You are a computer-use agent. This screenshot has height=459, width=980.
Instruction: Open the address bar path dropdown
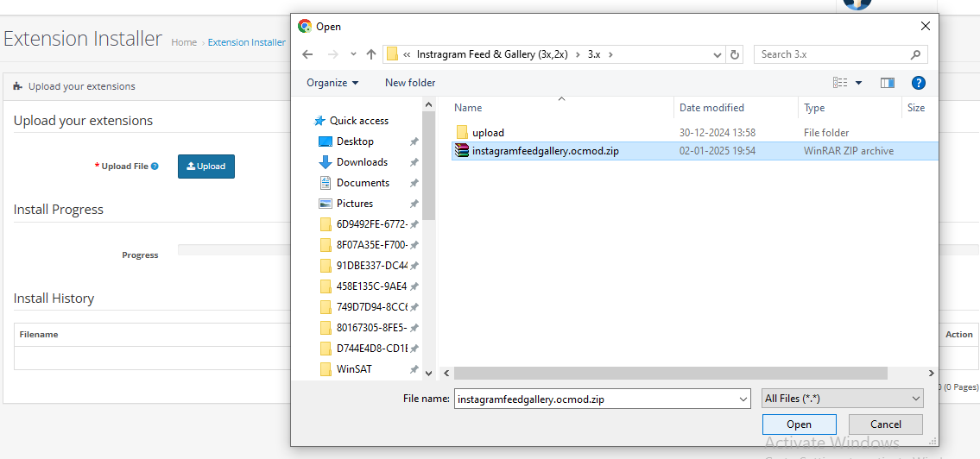click(717, 54)
